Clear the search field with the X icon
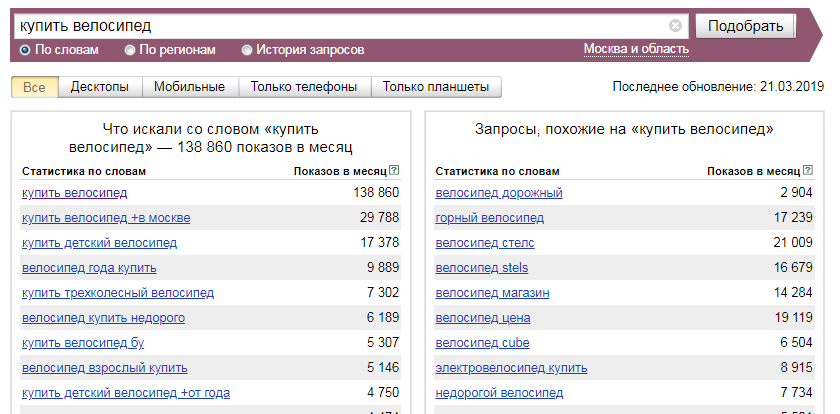The height and width of the screenshot is (414, 840). [x=676, y=26]
